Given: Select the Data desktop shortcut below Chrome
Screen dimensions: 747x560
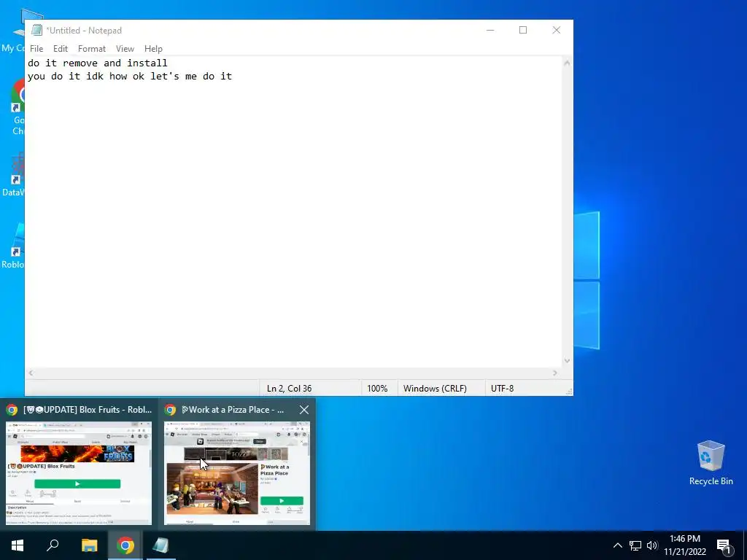Looking at the screenshot, I should click(15, 174).
